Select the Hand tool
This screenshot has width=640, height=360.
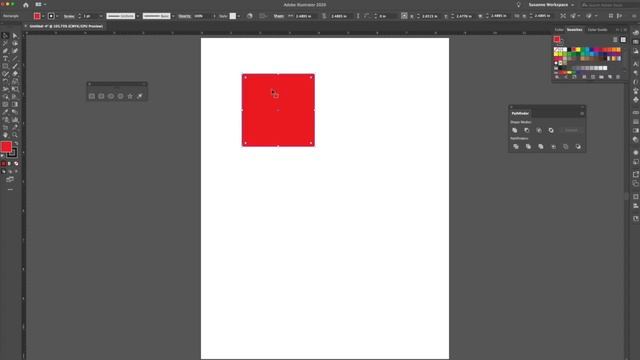5,135
